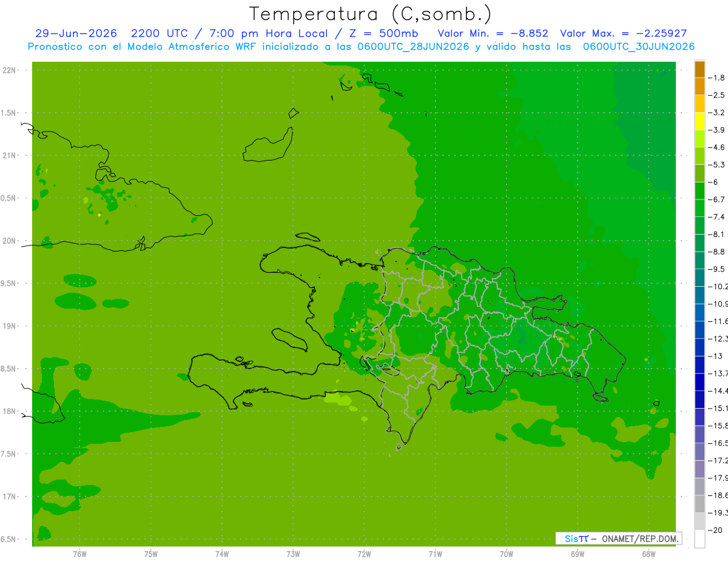This screenshot has height=562, width=728.
Task: Click the "Valor Max. = -2.25927" text
Action: 624,33
